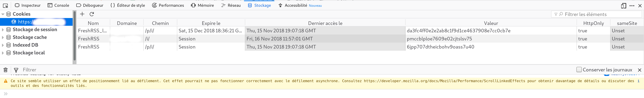Close the split console panel

tap(639, 70)
